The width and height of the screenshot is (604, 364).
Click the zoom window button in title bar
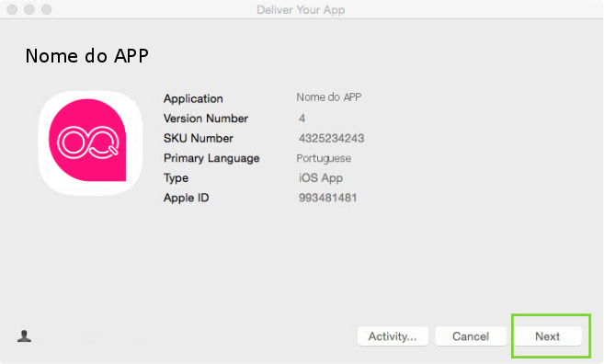click(x=47, y=9)
